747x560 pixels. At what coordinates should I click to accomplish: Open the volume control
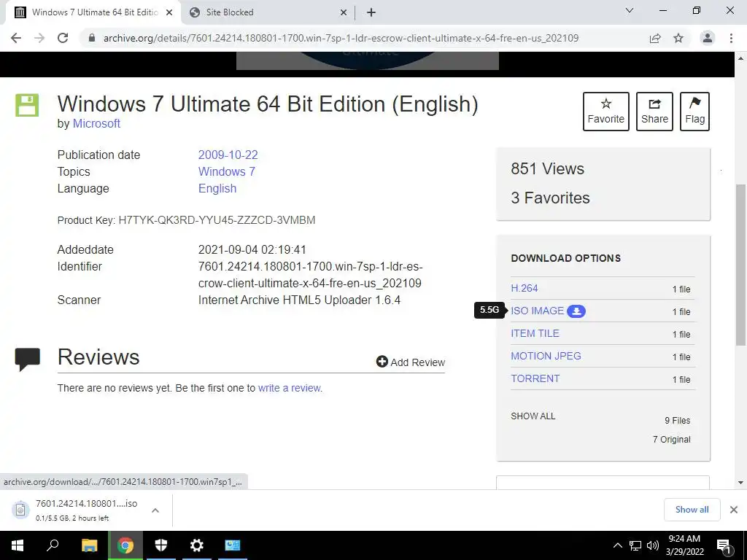pyautogui.click(x=653, y=545)
